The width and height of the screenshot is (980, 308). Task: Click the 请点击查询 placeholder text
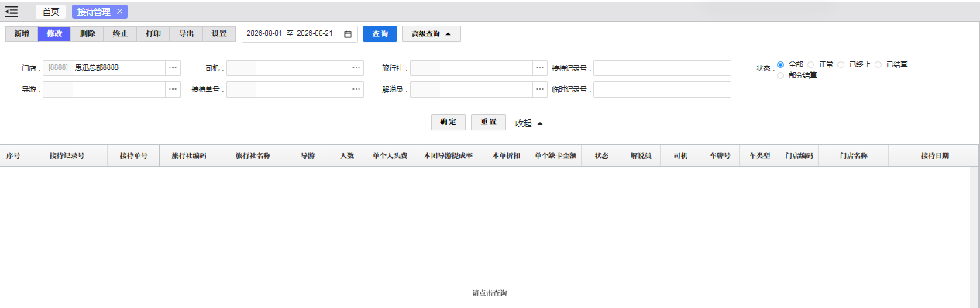pos(490,293)
